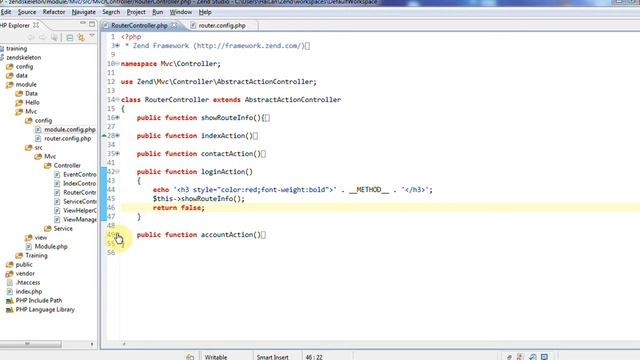The height and width of the screenshot is (360, 640).
Task: Select the view folder
Action: tap(41, 238)
